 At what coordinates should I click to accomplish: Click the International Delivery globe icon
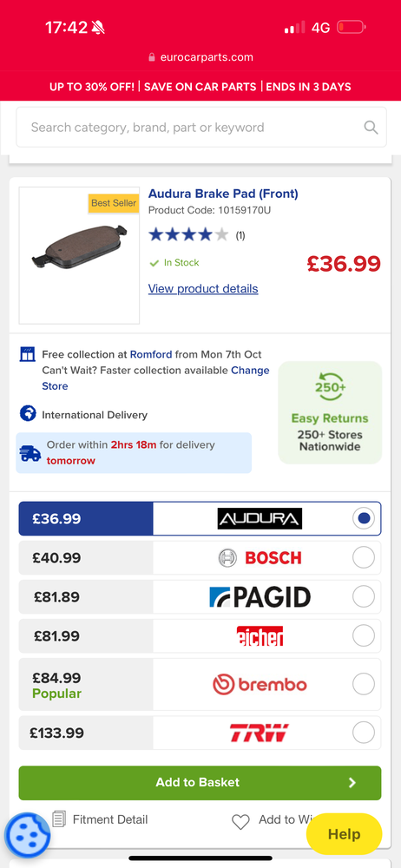pyautogui.click(x=28, y=413)
